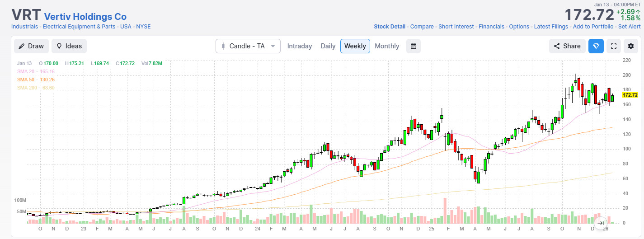Viewport: 644px width, 239px height.
Task: Open the Financials tab
Action: 491,27
